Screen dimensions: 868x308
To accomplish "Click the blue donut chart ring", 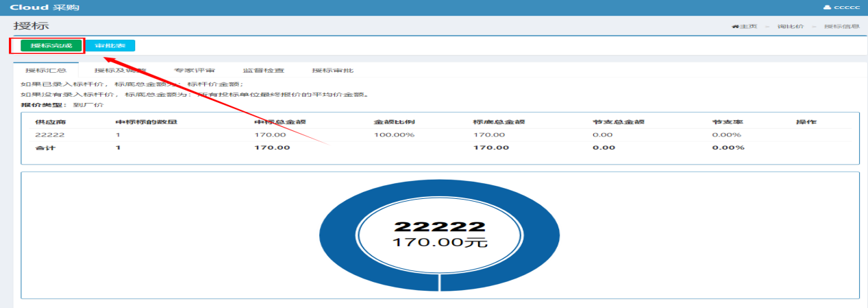I will [338, 237].
